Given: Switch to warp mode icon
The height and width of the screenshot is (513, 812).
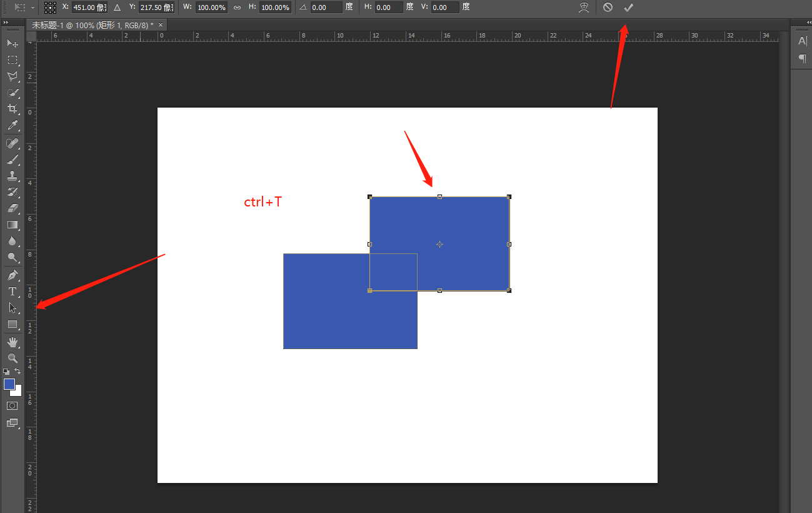Looking at the screenshot, I should (584, 8).
